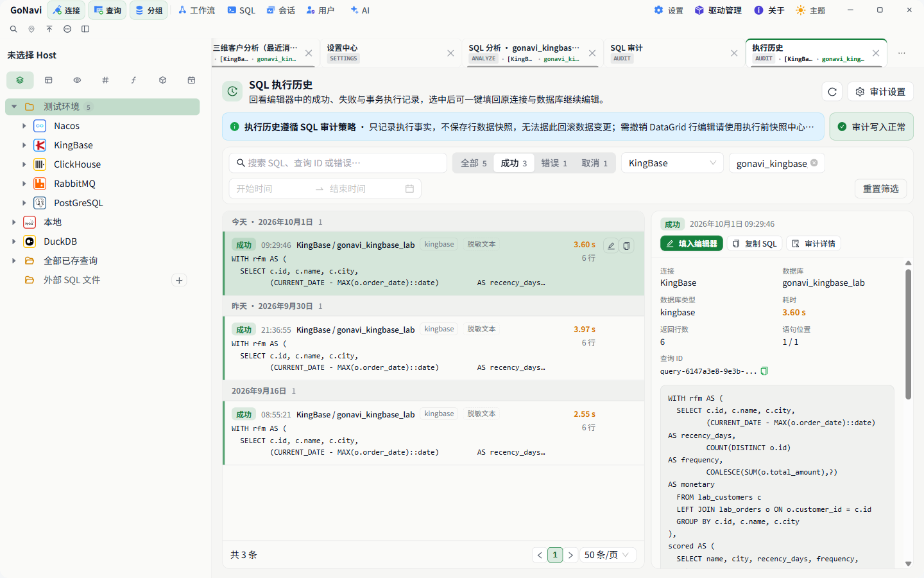This screenshot has width=924, height=578.
Task: Expand the DuckDB tree node
Action: pos(14,241)
